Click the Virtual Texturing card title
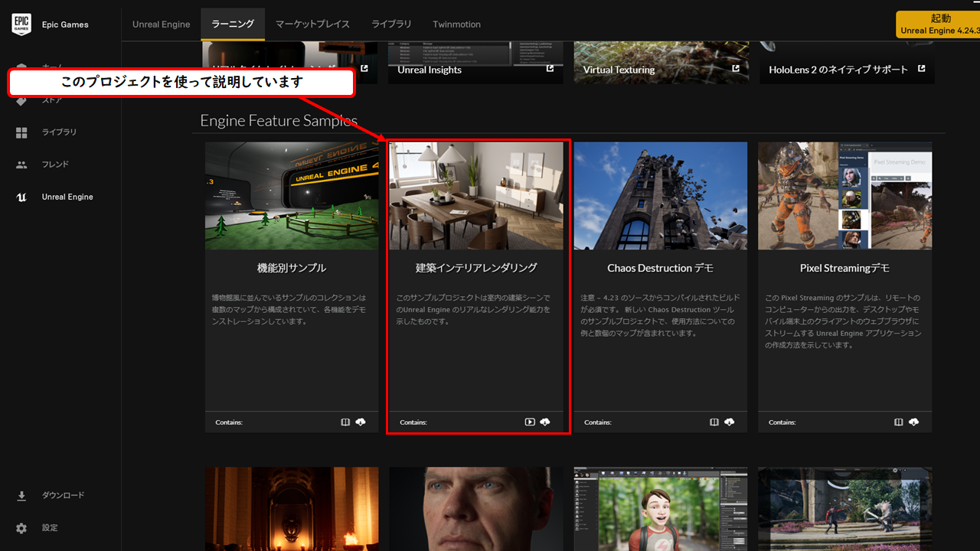The height and width of the screenshot is (551, 980). click(619, 70)
